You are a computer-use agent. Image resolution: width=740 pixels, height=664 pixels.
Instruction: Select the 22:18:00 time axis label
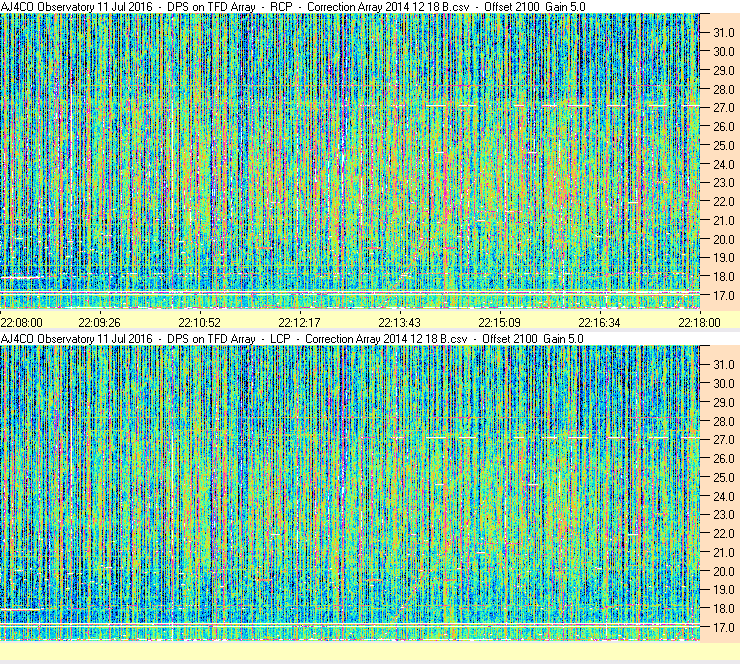(699, 322)
